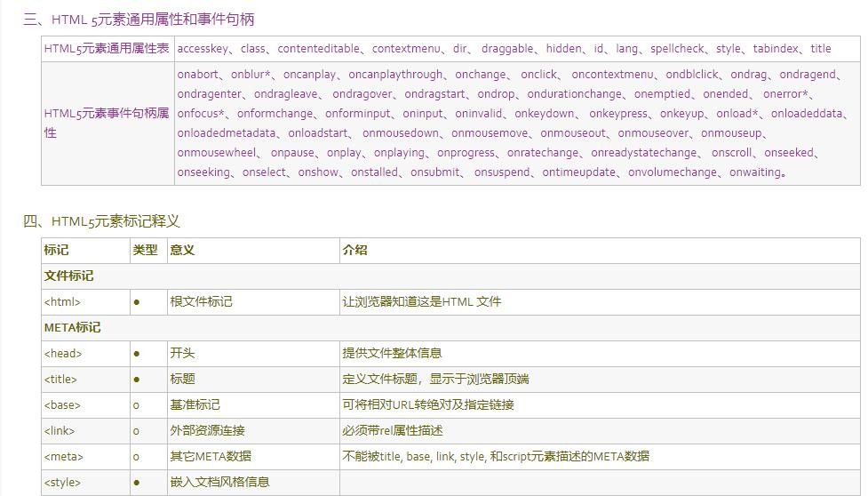The image size is (868, 496).
Task: Click the 类型 column header
Action: coord(145,251)
